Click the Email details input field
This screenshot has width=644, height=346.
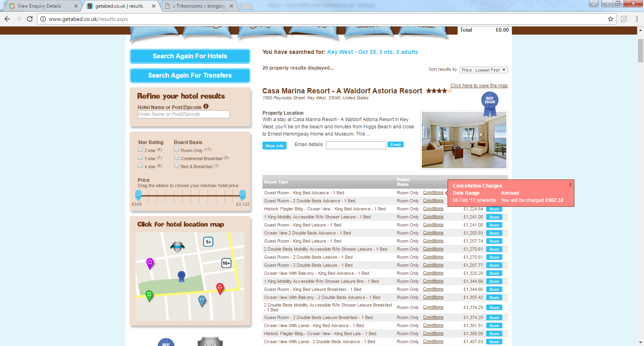[x=356, y=145]
